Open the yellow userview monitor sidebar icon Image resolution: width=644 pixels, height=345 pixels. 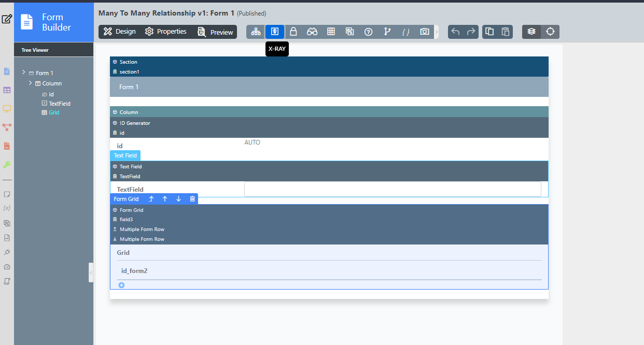[7, 109]
